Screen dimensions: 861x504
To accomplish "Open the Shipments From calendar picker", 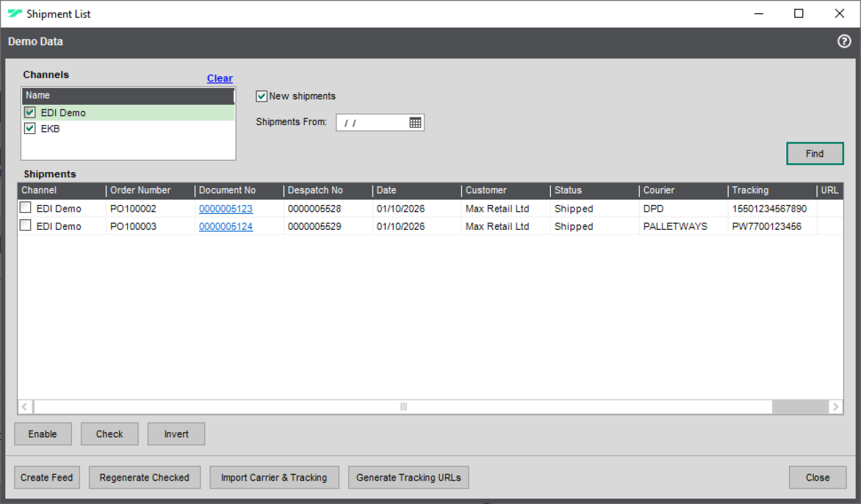I will point(415,122).
